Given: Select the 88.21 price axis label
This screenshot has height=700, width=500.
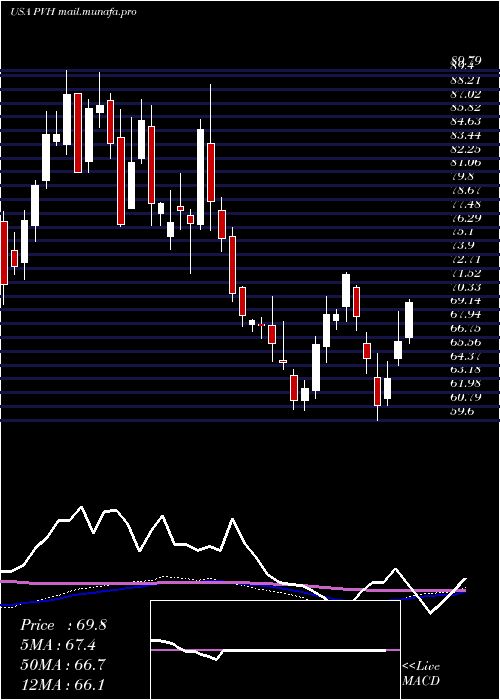Looking at the screenshot, I should 465,80.
